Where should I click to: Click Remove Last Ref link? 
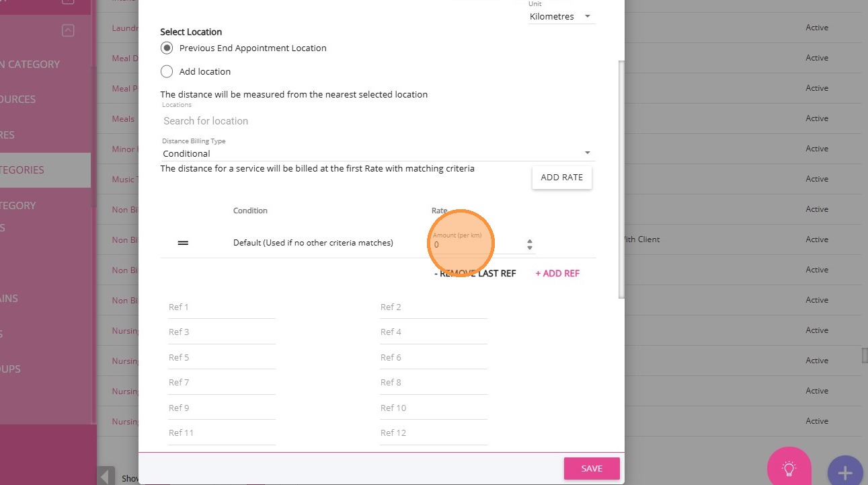pos(475,273)
